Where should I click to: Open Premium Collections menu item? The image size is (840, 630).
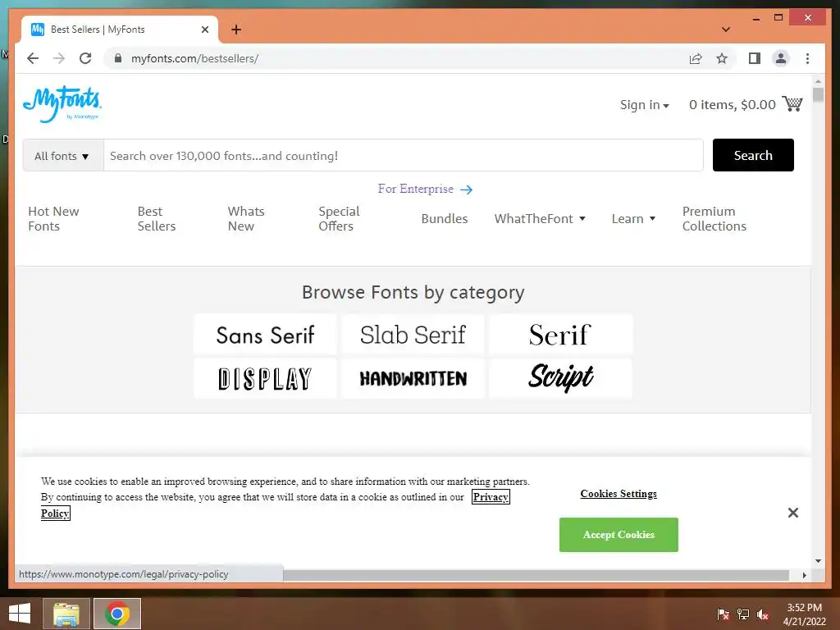[714, 218]
